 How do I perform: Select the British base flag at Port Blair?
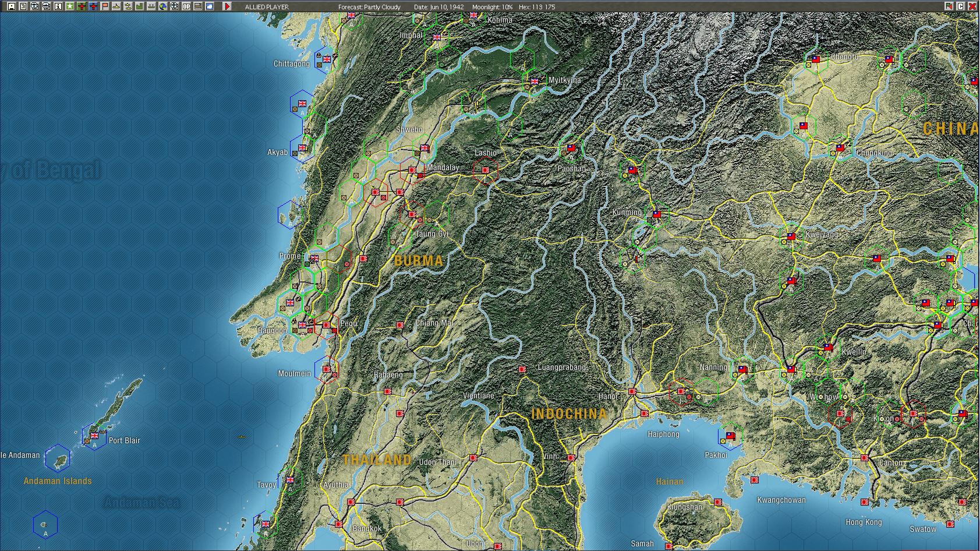tap(94, 435)
